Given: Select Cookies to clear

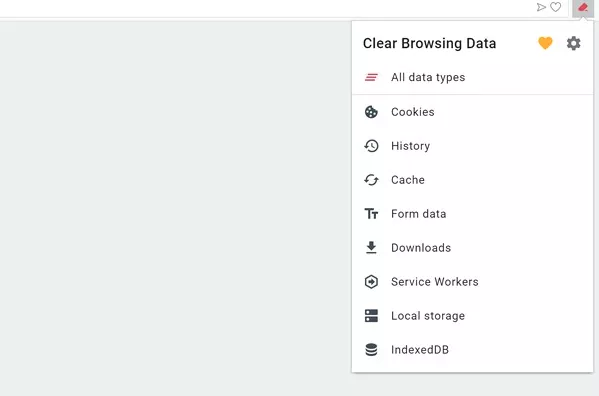Looking at the screenshot, I should coord(473,112).
